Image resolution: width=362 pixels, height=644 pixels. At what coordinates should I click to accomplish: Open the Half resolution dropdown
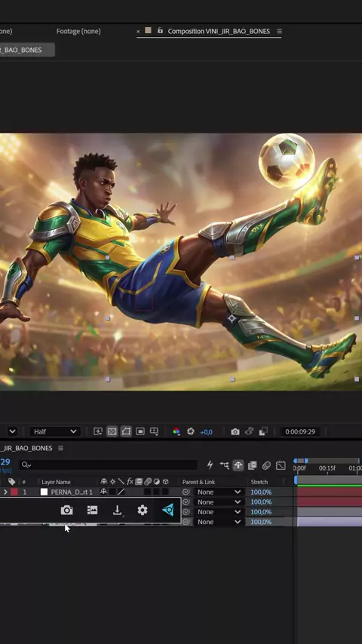click(x=54, y=431)
